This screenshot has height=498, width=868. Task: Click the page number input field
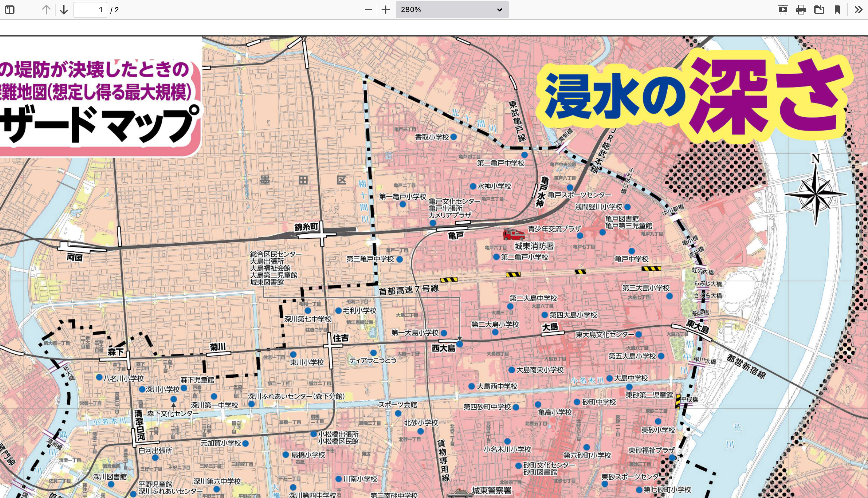click(90, 10)
